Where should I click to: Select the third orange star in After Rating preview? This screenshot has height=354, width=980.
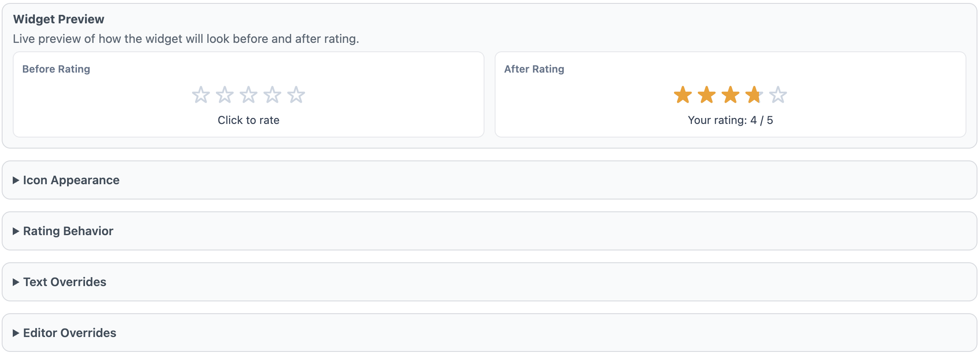click(x=731, y=94)
